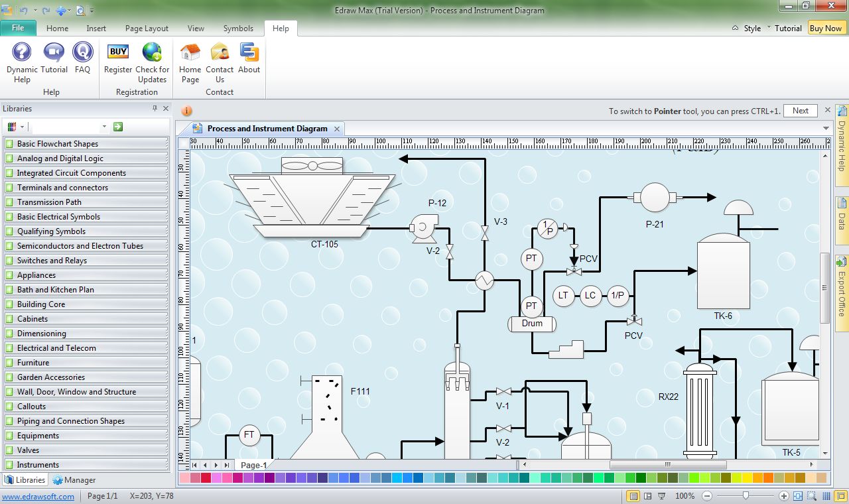Open the document tabs list dropdown arrow
Viewport: 849px width, 504px height.
(826, 129)
